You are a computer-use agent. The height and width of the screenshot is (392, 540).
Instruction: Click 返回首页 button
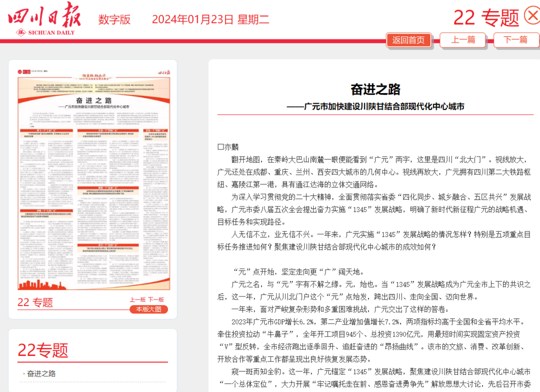(408, 40)
